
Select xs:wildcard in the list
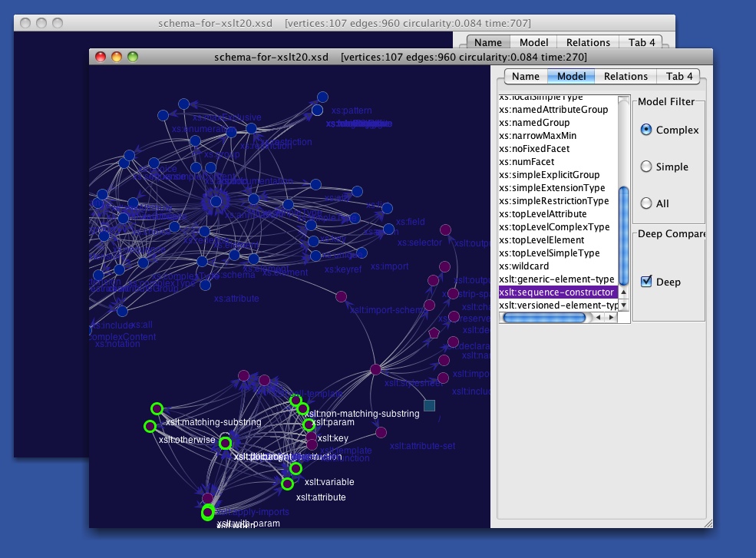[x=558, y=266]
